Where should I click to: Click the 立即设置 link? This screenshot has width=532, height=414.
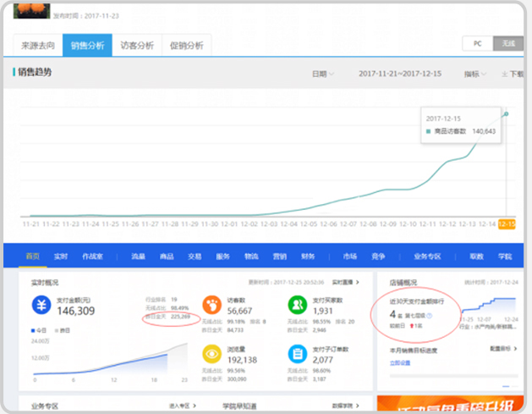click(x=399, y=362)
